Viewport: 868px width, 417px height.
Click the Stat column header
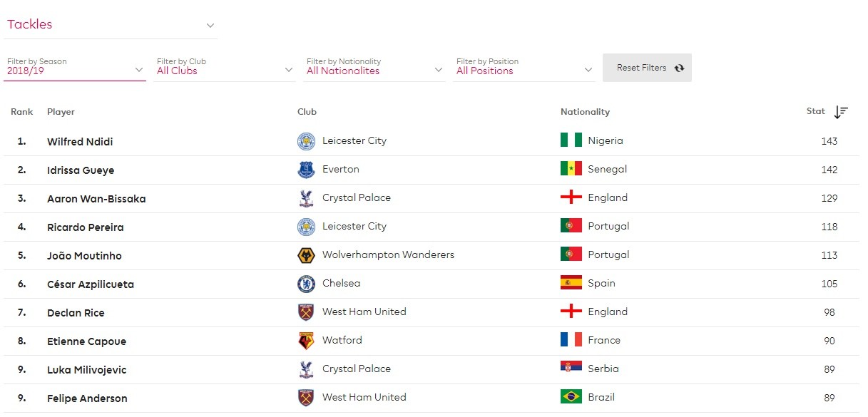(x=815, y=111)
